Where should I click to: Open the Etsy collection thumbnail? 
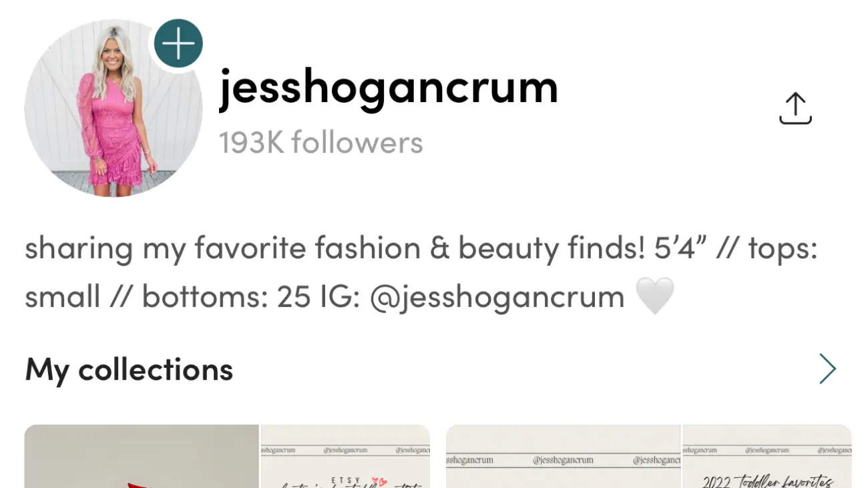point(345,457)
